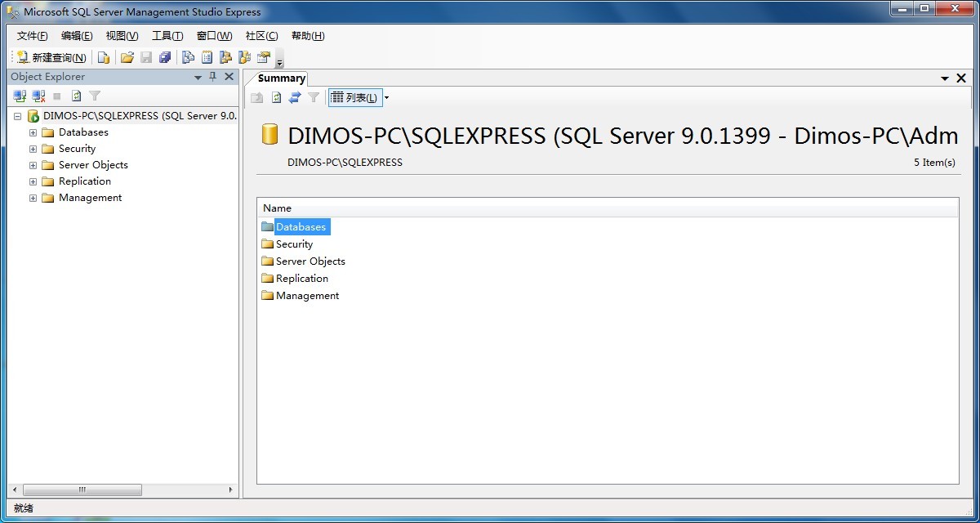Select DIMOS-PC\SQLEXPRESS server in tree
This screenshot has height=523, width=980.
(140, 116)
